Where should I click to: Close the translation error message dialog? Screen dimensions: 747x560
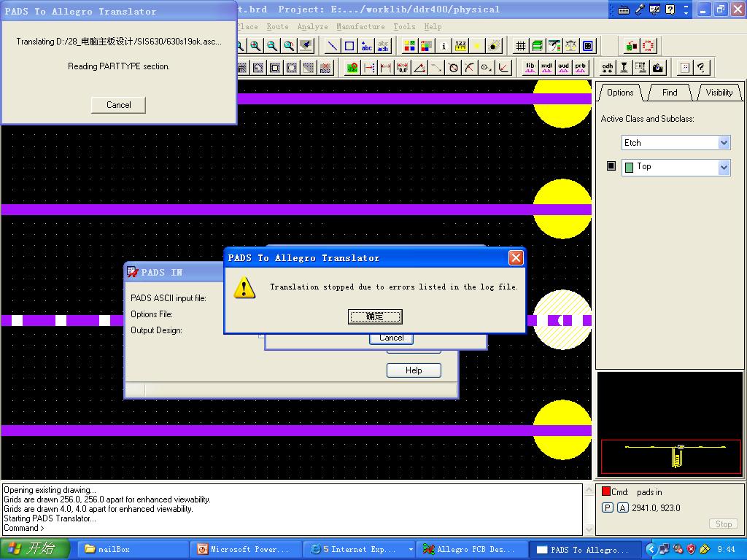click(516, 257)
